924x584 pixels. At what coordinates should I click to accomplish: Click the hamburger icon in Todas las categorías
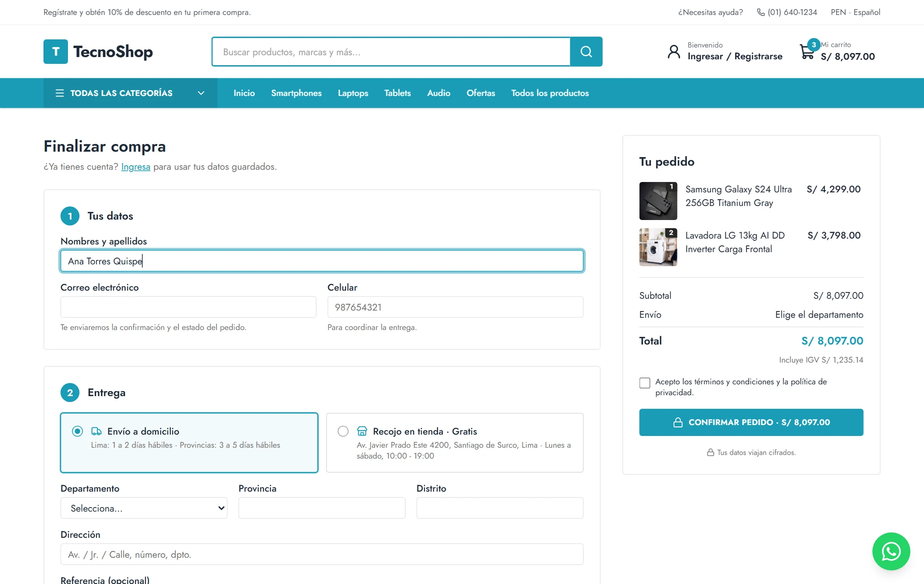point(60,93)
